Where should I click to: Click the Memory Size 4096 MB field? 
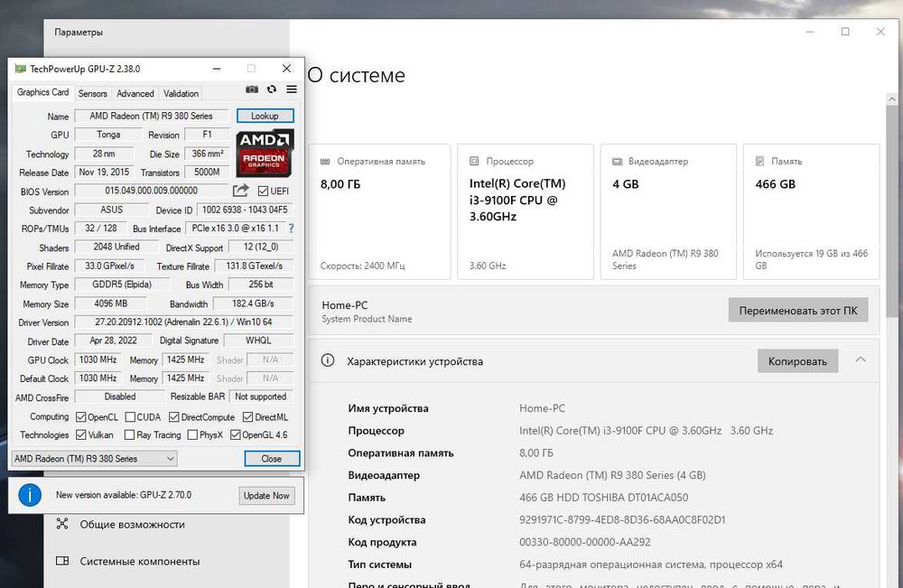coord(110,303)
